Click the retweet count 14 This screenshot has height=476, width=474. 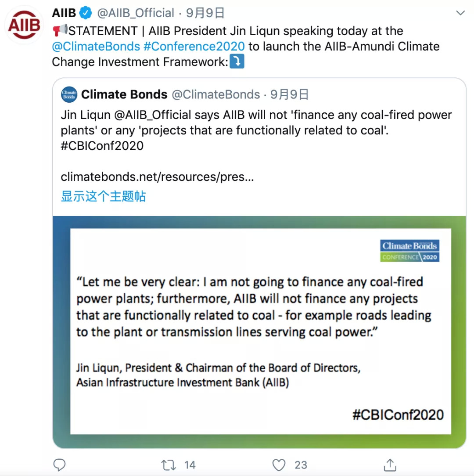[190, 465]
